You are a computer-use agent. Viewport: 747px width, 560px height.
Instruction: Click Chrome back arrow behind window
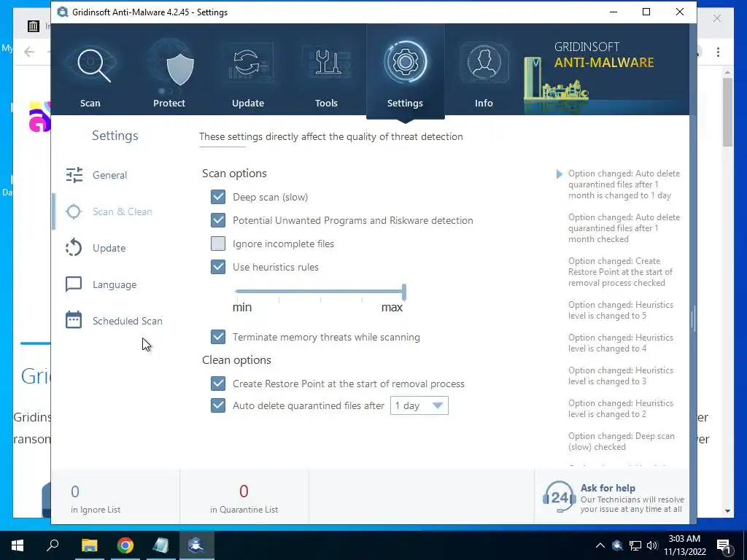pyautogui.click(x=29, y=52)
